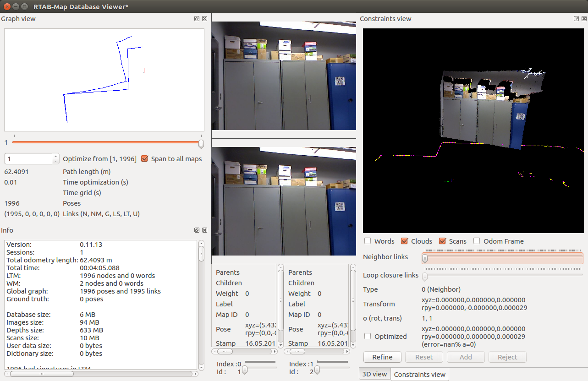The width and height of the screenshot is (588, 381).
Task: Float the Graph view dock panel
Action: tap(197, 19)
